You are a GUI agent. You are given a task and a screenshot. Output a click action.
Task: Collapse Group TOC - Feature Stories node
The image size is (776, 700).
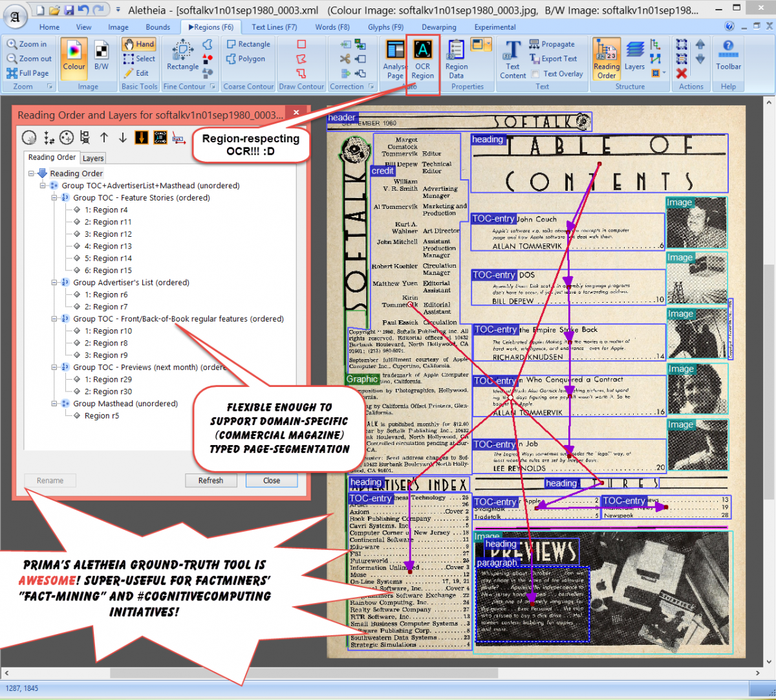point(55,198)
